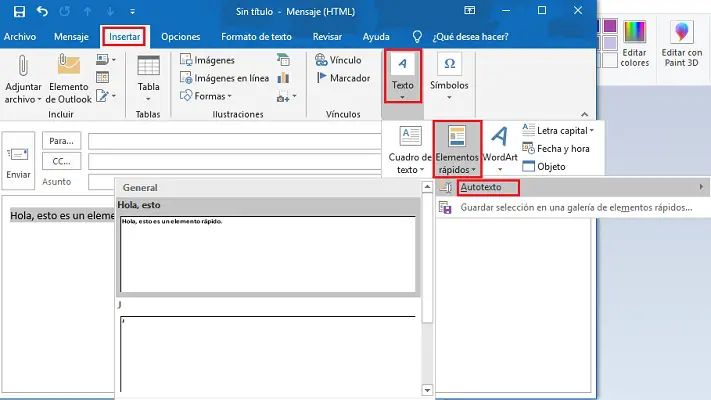Open Cuadro de texto dropdown
The height and width of the screenshot is (400, 711).
410,150
